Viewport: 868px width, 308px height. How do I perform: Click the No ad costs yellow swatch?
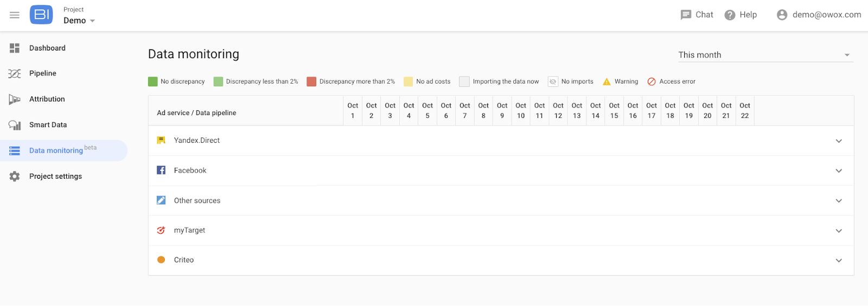click(409, 81)
